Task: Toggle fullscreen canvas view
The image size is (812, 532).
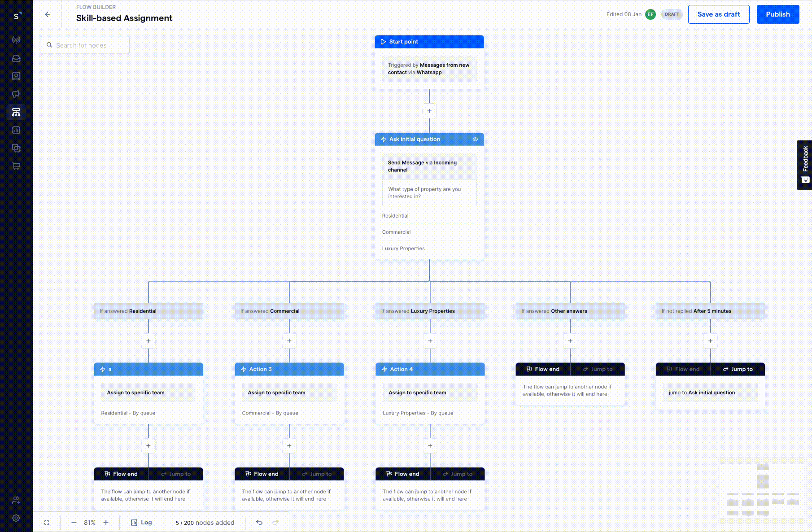Action: [x=47, y=522]
